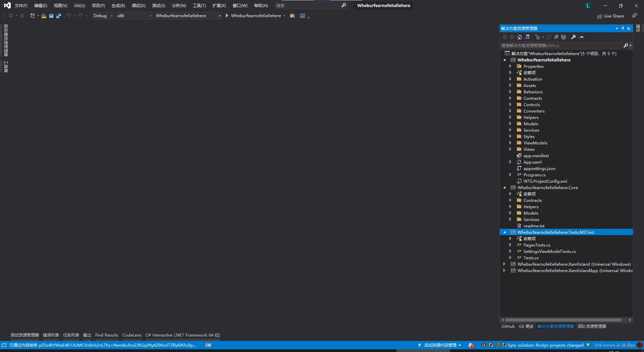Switch to the Git 更改 tab
The height and width of the screenshot is (352, 644).
(x=526, y=326)
